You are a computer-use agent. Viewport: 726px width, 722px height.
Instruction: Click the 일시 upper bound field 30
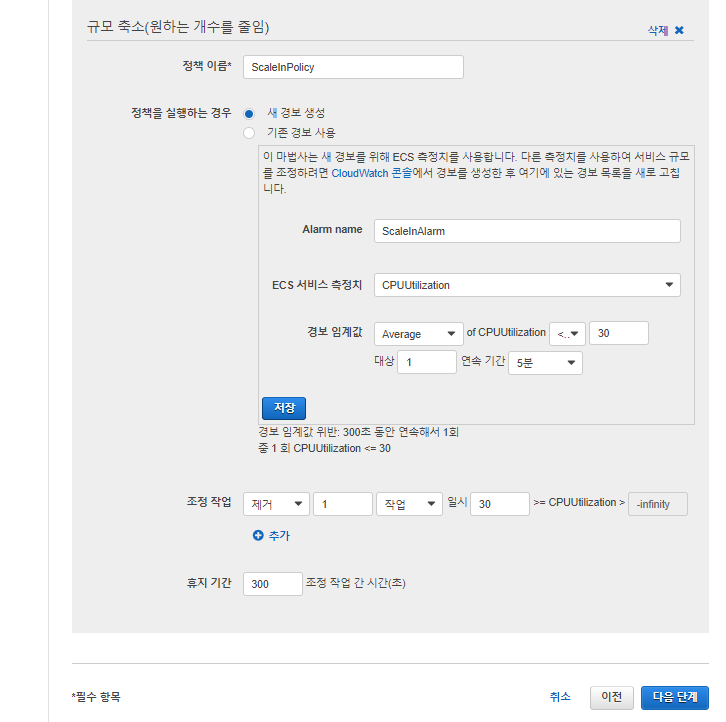click(x=500, y=504)
